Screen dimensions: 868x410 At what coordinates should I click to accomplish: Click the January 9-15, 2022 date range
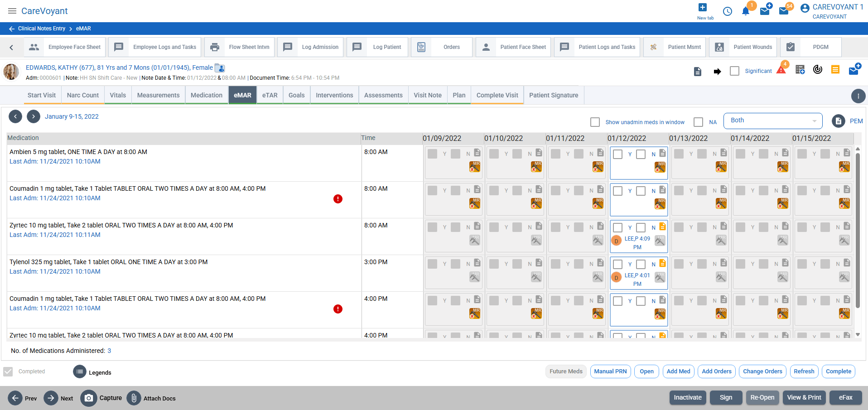(72, 116)
